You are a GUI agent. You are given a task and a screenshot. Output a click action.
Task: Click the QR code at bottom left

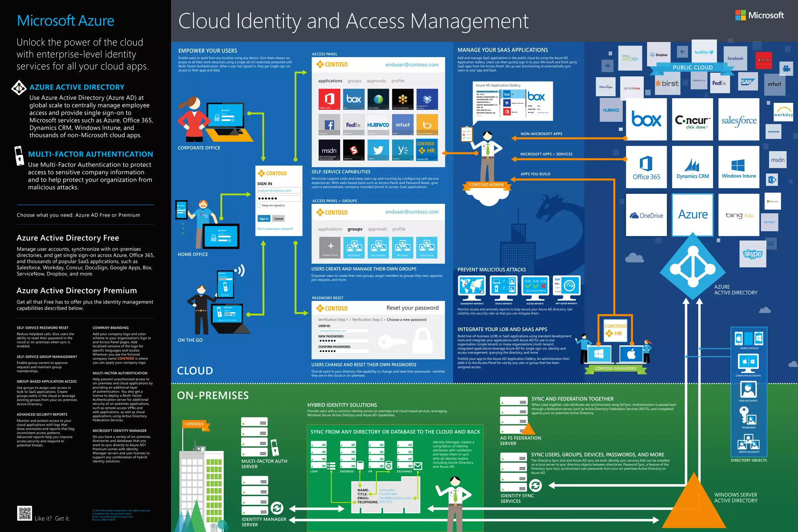tap(25, 513)
